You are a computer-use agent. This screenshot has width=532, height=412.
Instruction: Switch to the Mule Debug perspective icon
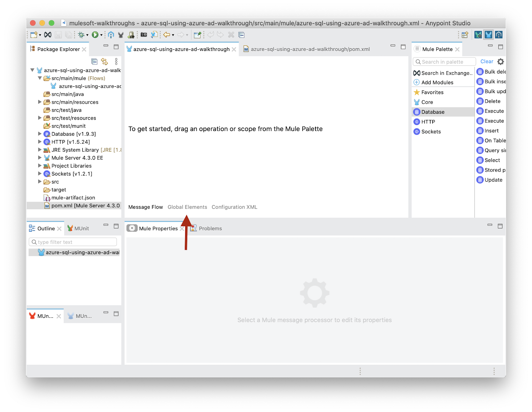coord(478,35)
